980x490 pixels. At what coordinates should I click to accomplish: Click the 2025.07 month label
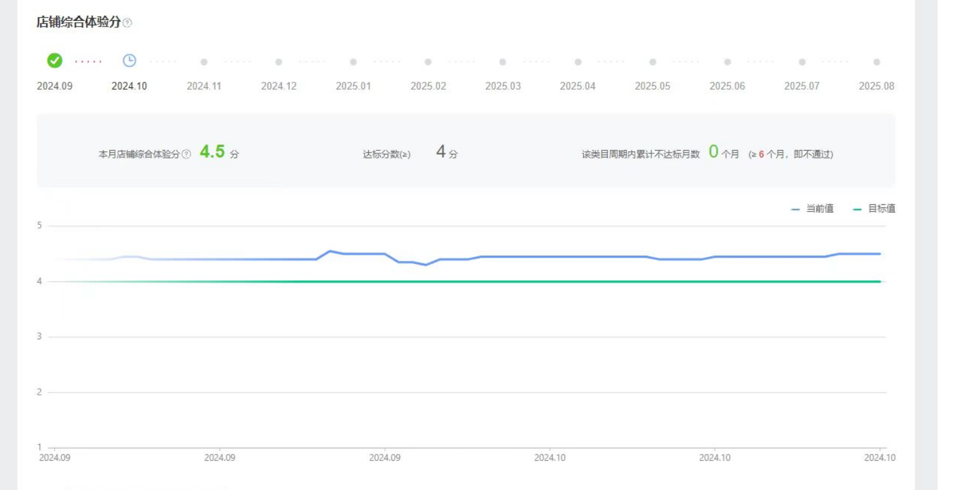(802, 87)
